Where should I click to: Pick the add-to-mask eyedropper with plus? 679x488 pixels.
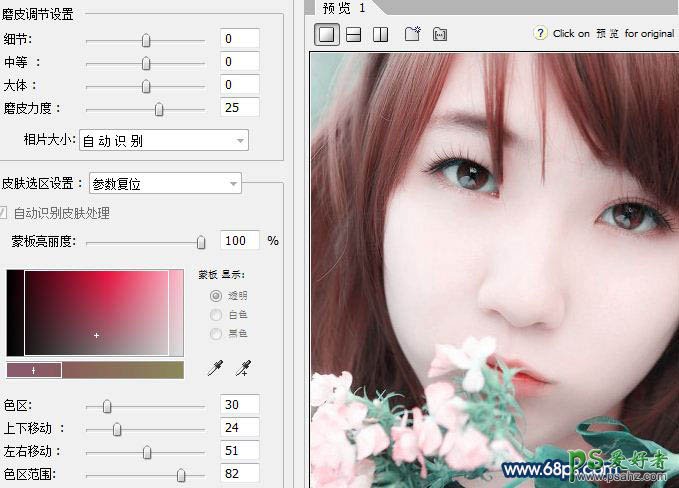coord(243,369)
